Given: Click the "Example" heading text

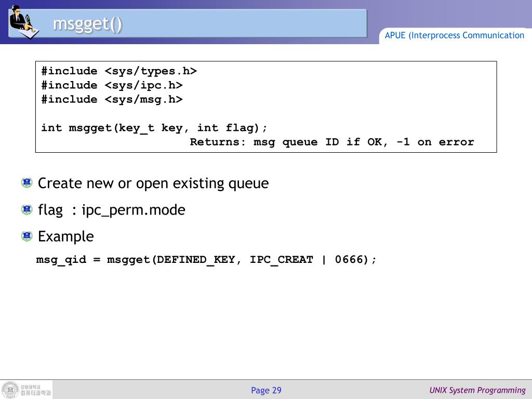Looking at the screenshot, I should 66,237.
